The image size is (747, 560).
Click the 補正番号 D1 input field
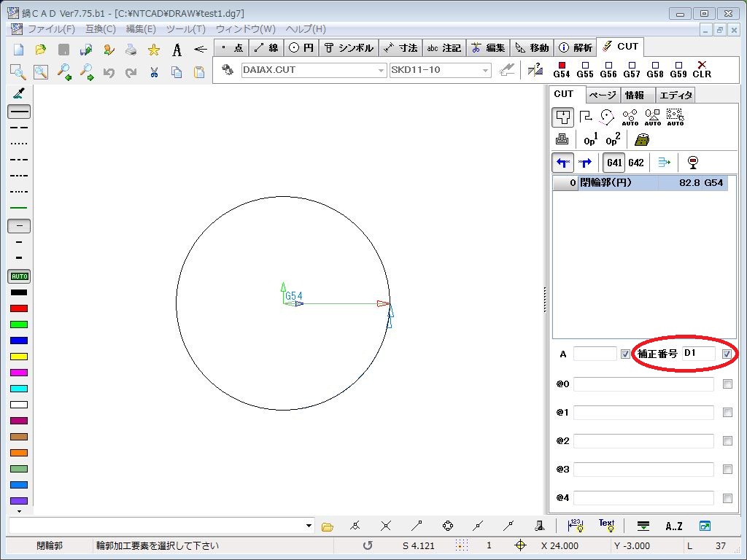pos(698,354)
